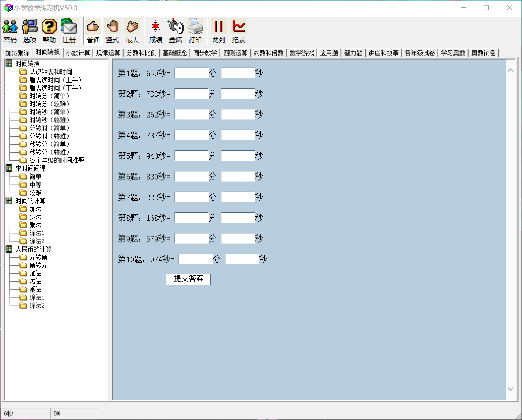Switch to the 小数计算 tab
522x420 pixels.
coord(78,53)
